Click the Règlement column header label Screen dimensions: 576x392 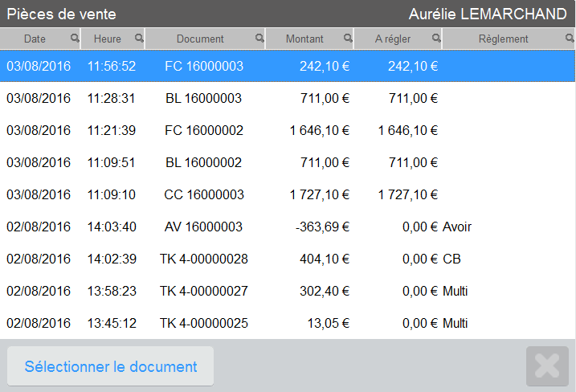[x=503, y=39]
